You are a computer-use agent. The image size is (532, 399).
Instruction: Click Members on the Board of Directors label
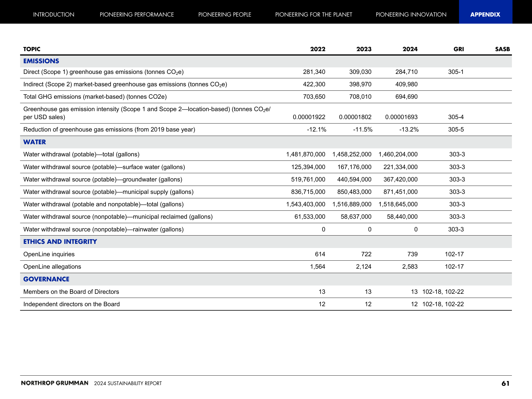point(71,292)
